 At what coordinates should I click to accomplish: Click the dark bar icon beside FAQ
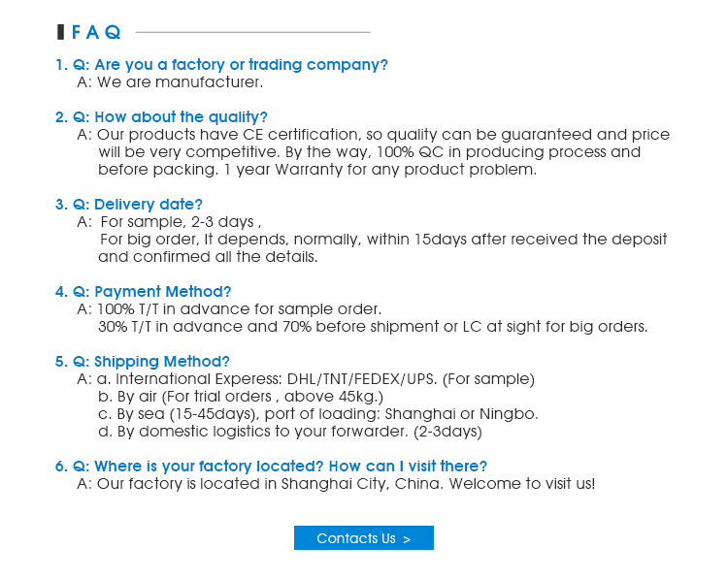[x=61, y=32]
